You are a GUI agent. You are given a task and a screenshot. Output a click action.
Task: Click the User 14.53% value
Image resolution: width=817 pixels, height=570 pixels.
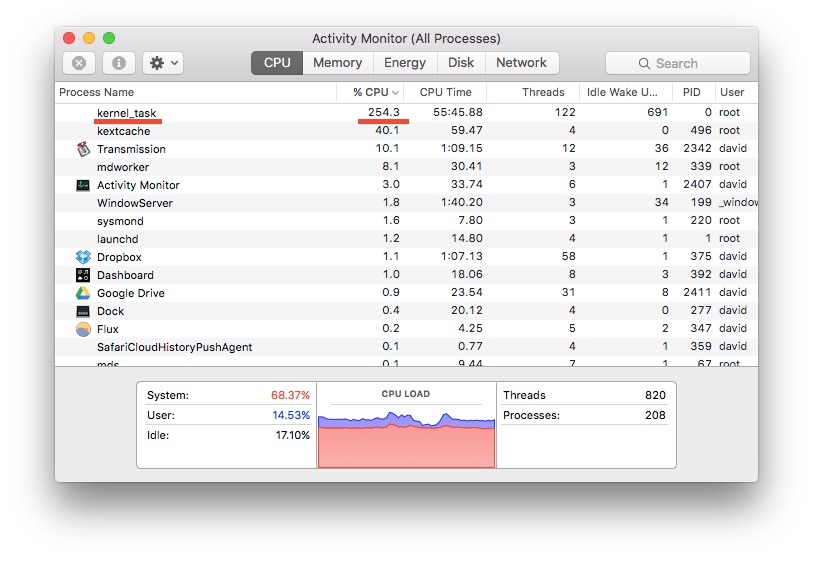pyautogui.click(x=291, y=415)
